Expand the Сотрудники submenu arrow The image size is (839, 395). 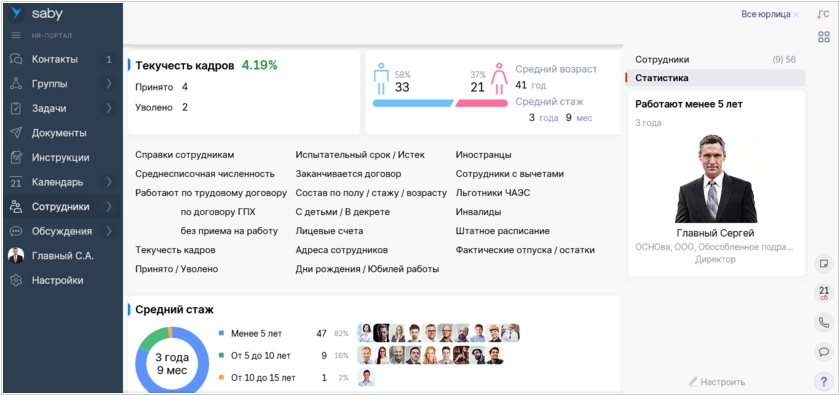click(109, 207)
